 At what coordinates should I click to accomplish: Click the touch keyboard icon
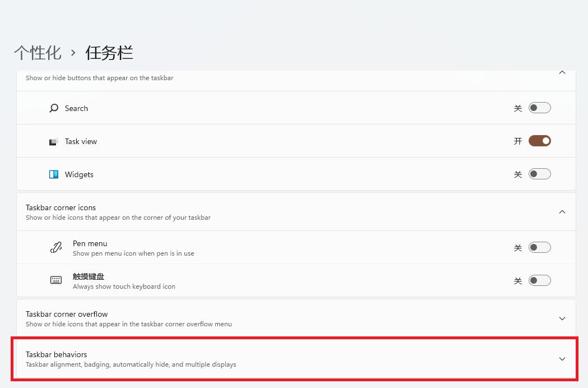click(56, 280)
